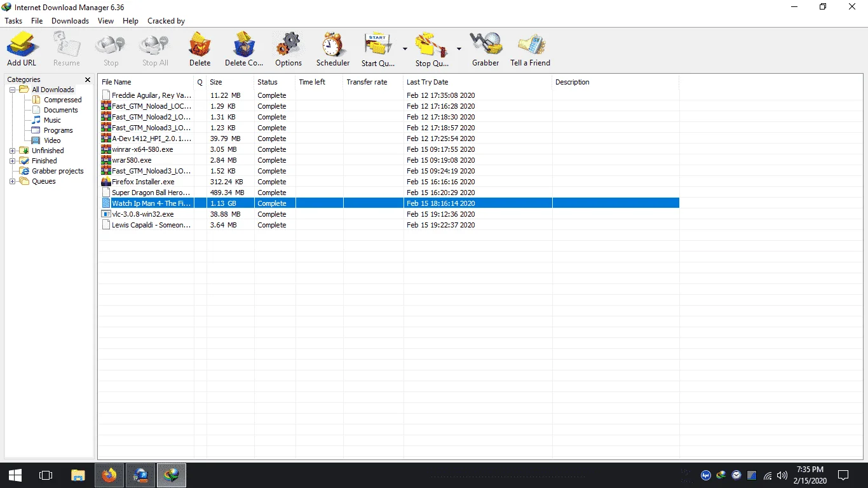This screenshot has width=868, height=488.
Task: Click the Stop Queue toolbar icon
Action: point(431,44)
